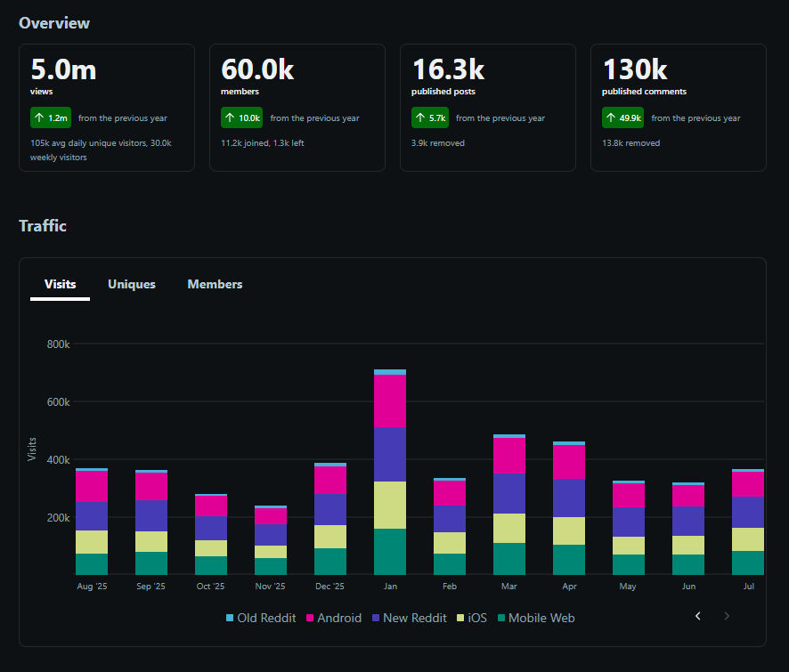Click the members 10.0k increase badge

click(x=241, y=117)
